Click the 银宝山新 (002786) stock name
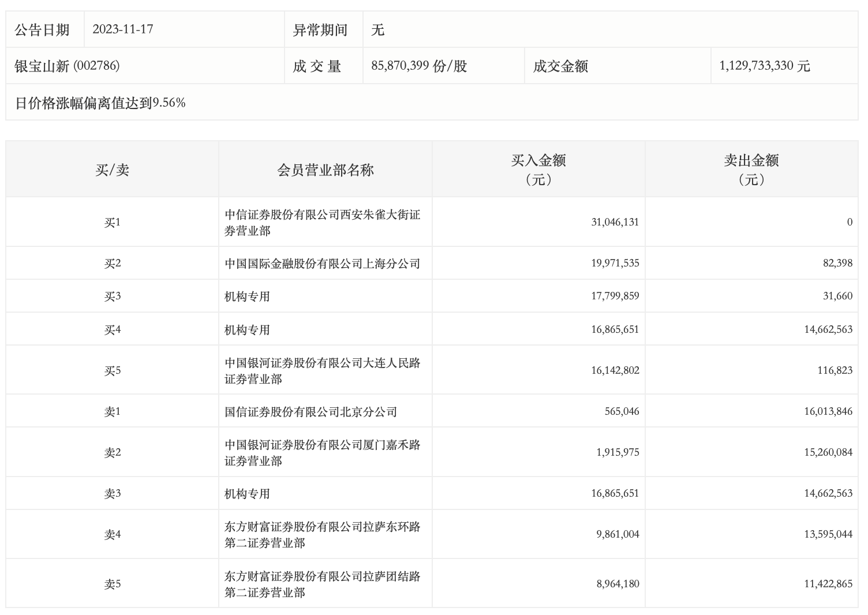868x615 pixels. click(x=67, y=66)
